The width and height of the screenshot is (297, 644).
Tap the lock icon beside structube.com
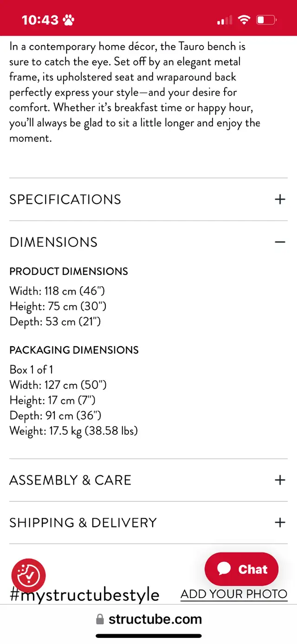click(100, 619)
